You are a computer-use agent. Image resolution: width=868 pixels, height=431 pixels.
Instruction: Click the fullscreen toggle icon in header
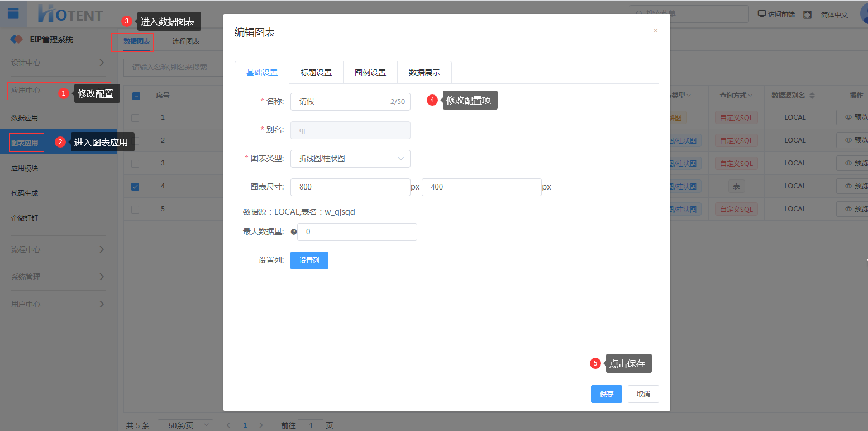(807, 15)
